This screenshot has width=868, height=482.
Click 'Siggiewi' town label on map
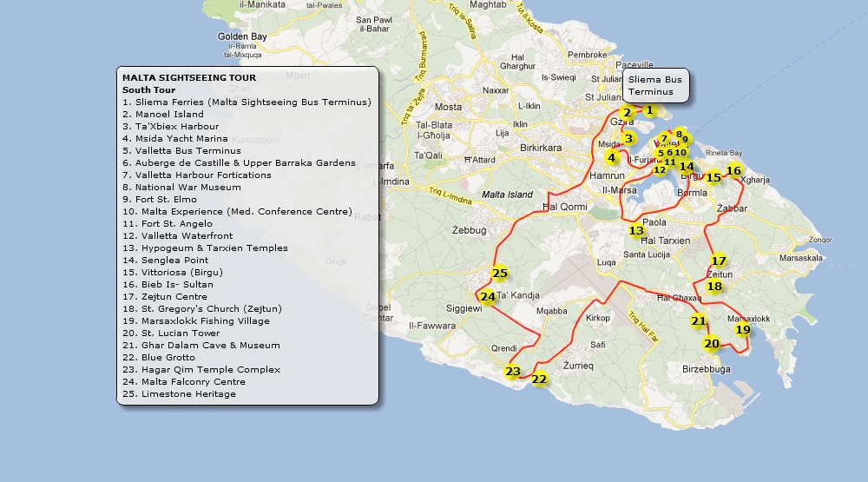coord(464,308)
